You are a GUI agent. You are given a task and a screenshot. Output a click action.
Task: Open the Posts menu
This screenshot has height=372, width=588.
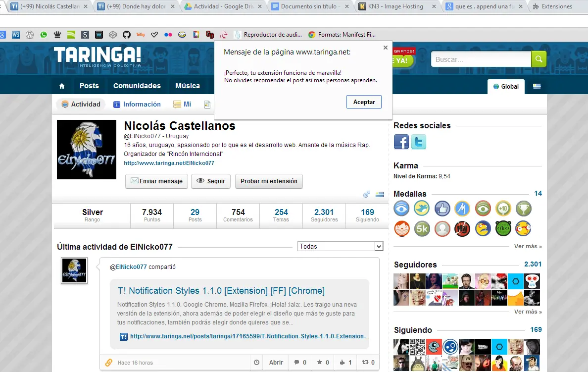(x=89, y=86)
